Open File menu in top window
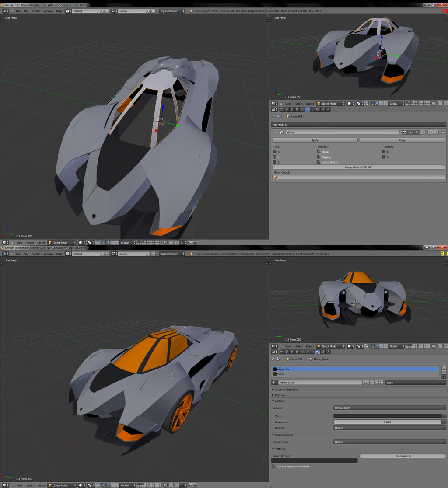Image resolution: width=448 pixels, height=488 pixels. [18, 11]
